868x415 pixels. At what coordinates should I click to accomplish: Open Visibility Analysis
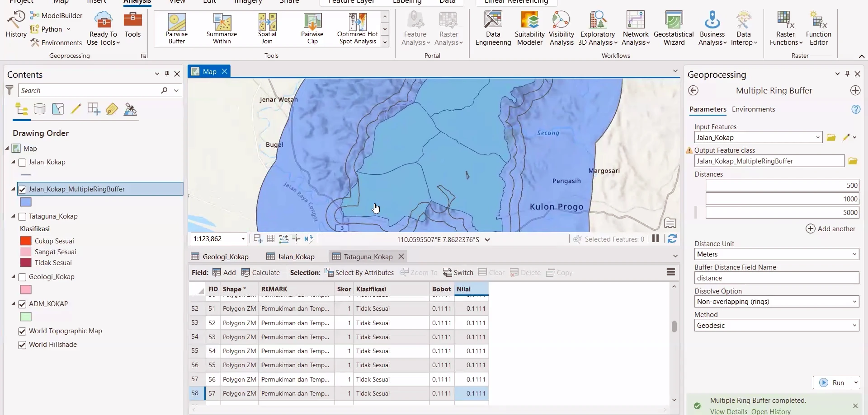(561, 28)
